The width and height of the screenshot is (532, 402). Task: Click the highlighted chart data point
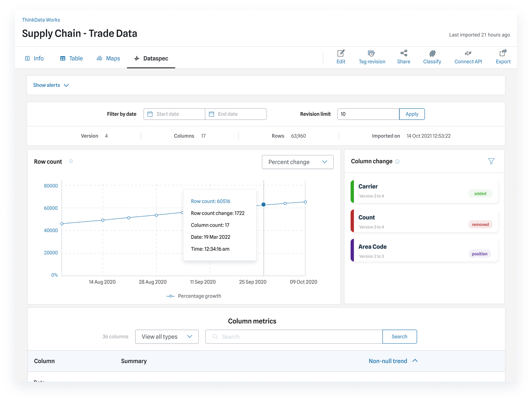pyautogui.click(x=263, y=205)
